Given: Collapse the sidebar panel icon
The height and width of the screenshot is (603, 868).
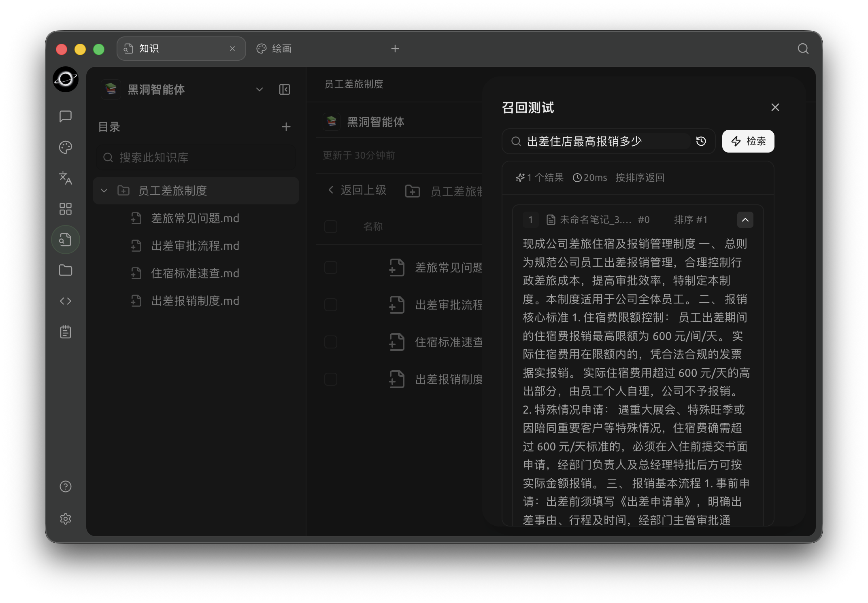Looking at the screenshot, I should 285,89.
